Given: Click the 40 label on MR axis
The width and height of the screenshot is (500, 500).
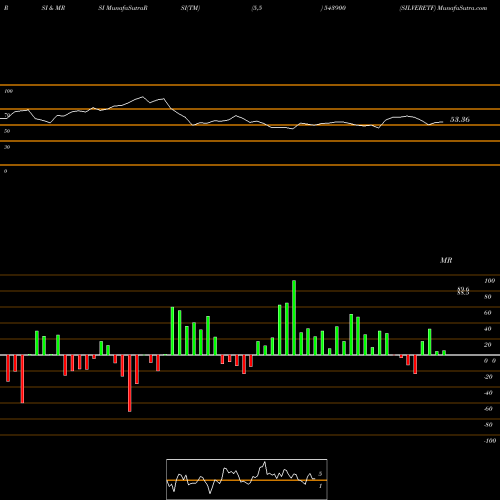Looking at the screenshot, I should click(487, 329).
